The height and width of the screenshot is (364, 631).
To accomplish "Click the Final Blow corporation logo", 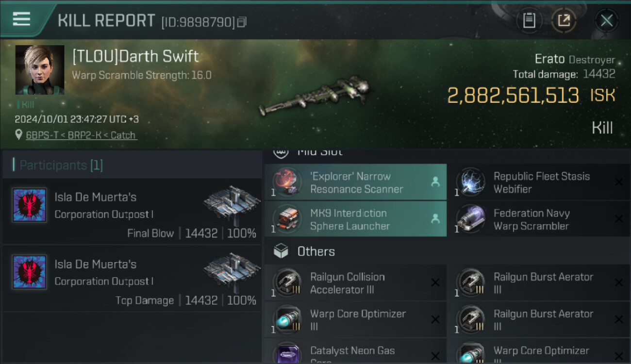I will tap(29, 205).
